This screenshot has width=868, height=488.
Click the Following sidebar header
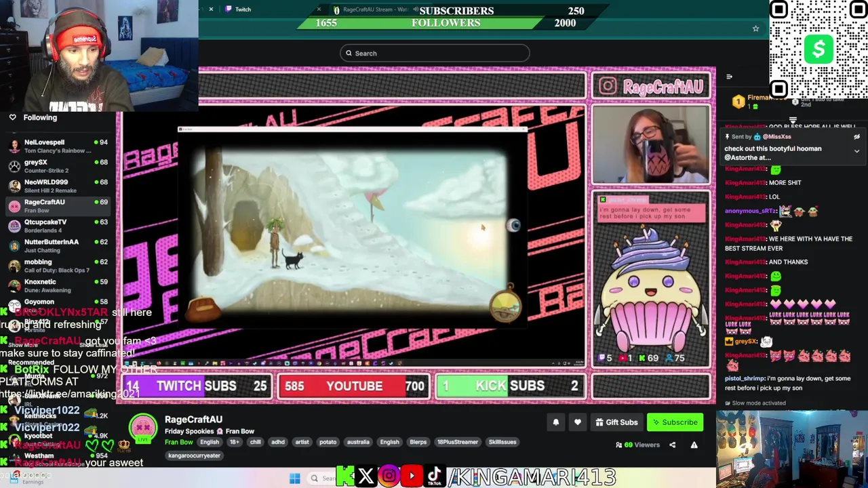click(40, 117)
